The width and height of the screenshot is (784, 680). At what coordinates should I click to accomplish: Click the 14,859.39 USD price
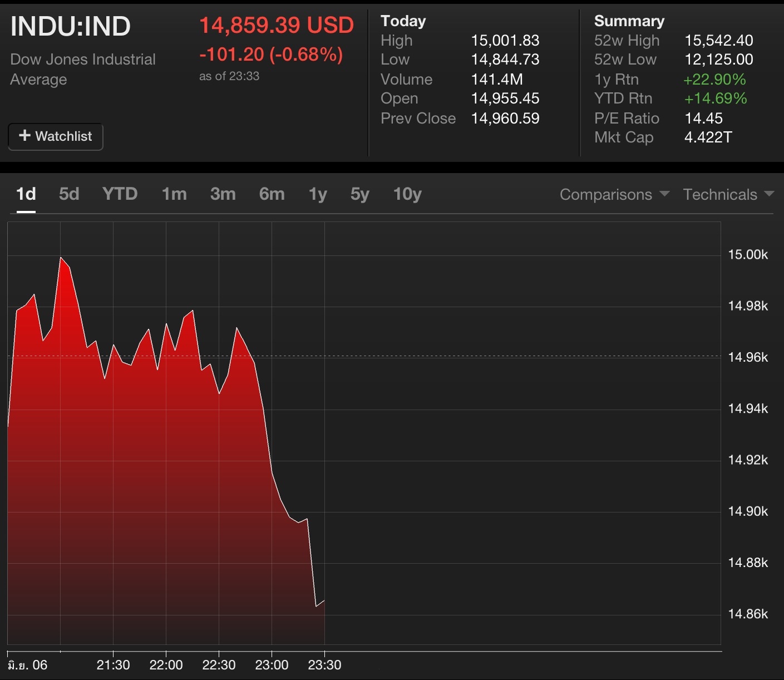277,25
